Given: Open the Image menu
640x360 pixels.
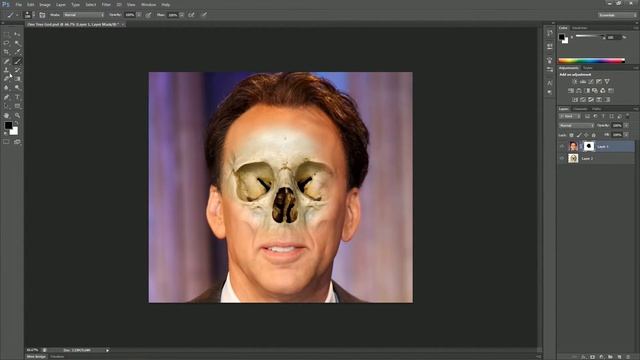Looking at the screenshot, I should [45, 4].
